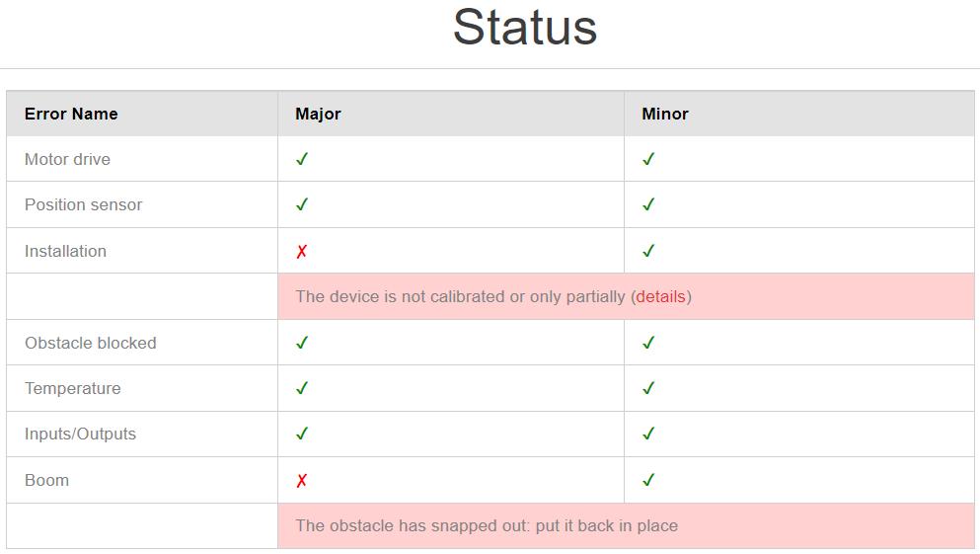The image size is (980, 554).
Task: Open the calibration details link
Action: [660, 296]
